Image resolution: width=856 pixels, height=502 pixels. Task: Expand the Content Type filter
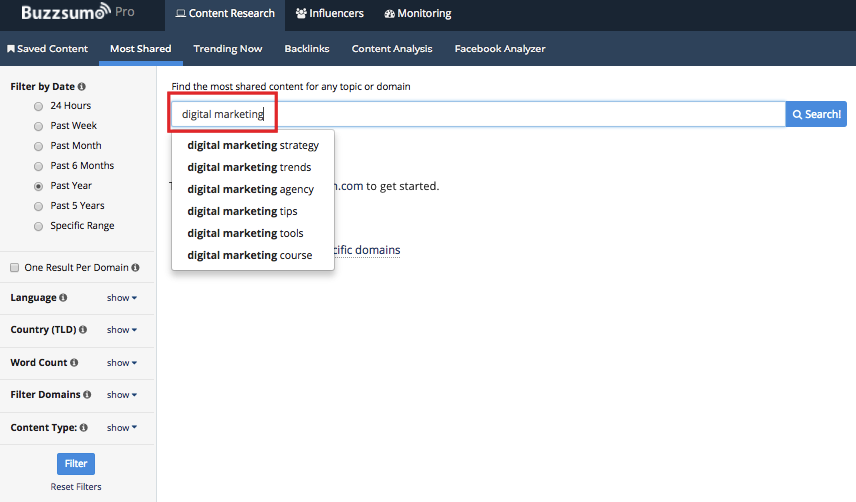pos(122,428)
